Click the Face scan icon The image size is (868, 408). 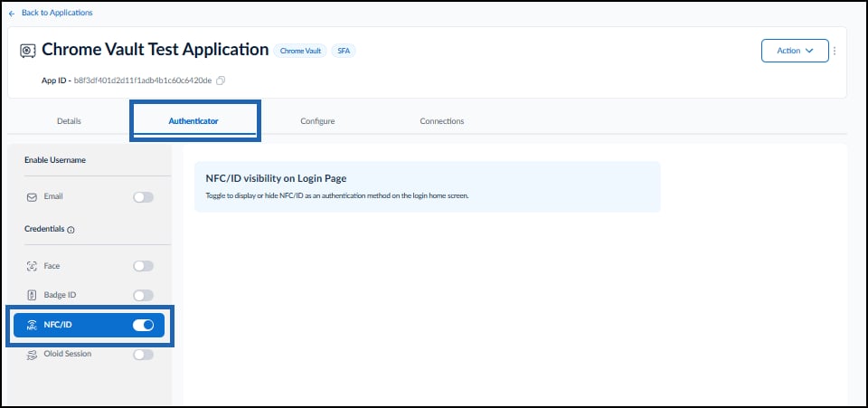tap(32, 266)
